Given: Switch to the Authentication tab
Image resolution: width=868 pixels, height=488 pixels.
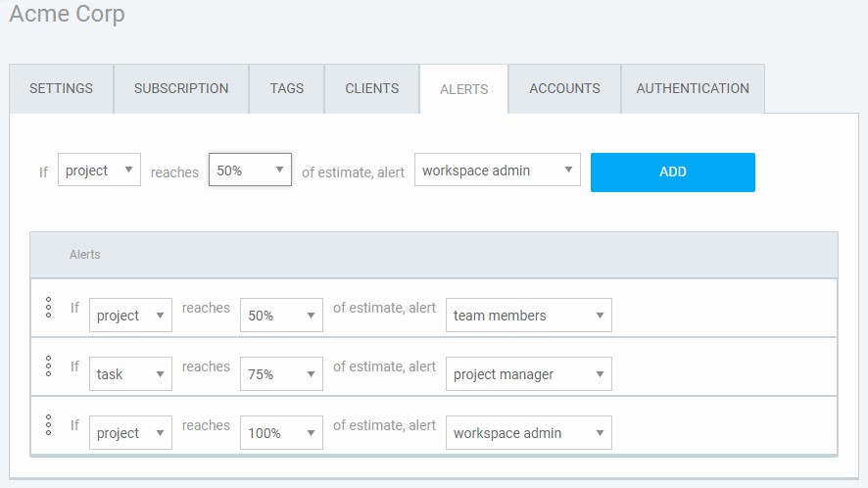Looking at the screenshot, I should (693, 88).
